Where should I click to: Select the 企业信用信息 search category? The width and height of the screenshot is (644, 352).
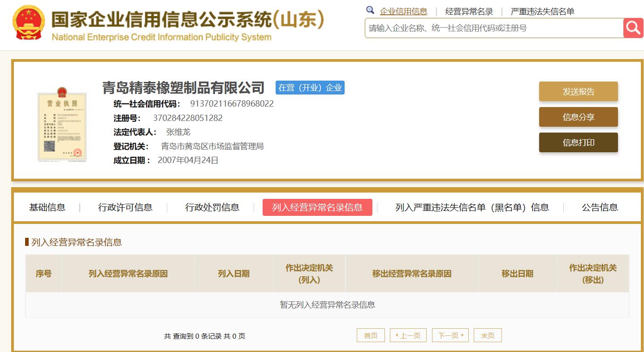(x=403, y=12)
